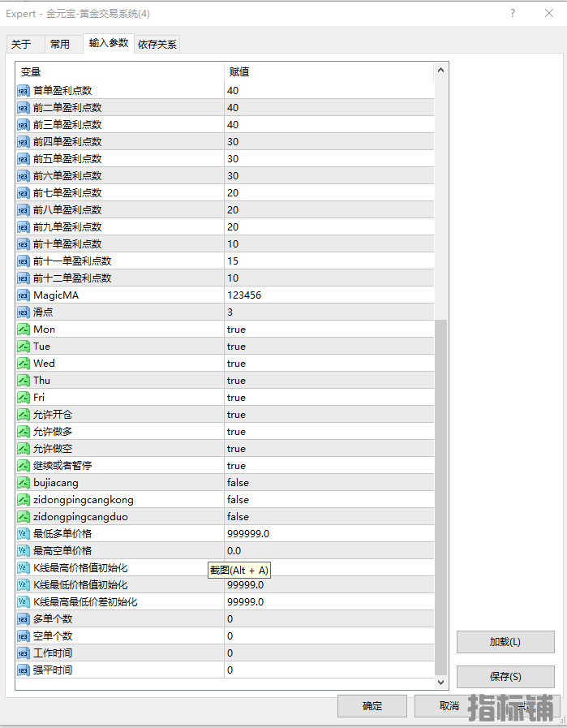Viewport: 567px width, 728px height.
Task: Select the boolean icon next to Wed
Action: click(x=24, y=363)
